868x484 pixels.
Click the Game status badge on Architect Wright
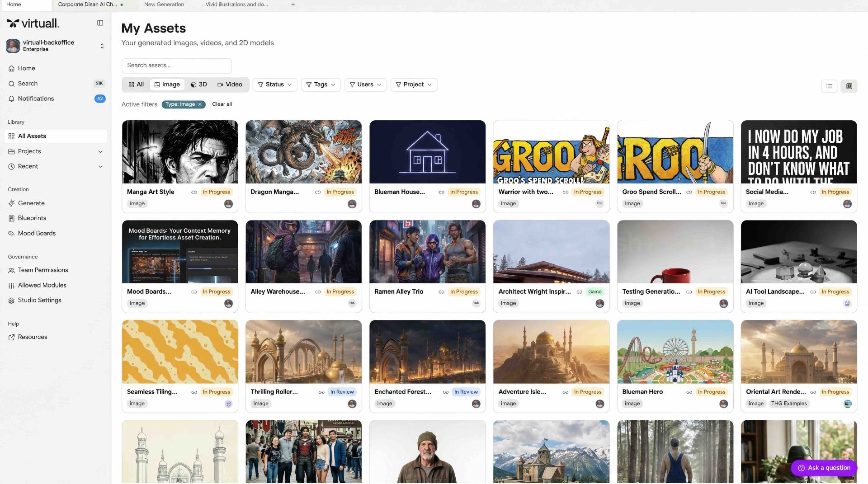tap(595, 292)
